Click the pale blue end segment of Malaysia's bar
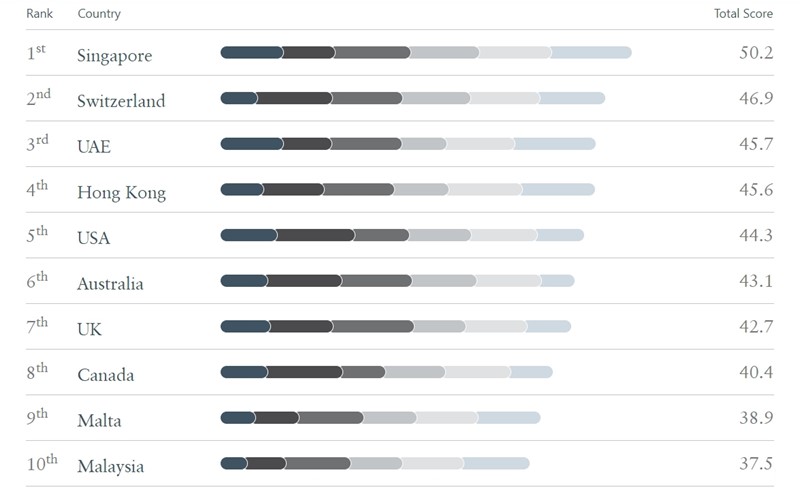 tap(496, 463)
